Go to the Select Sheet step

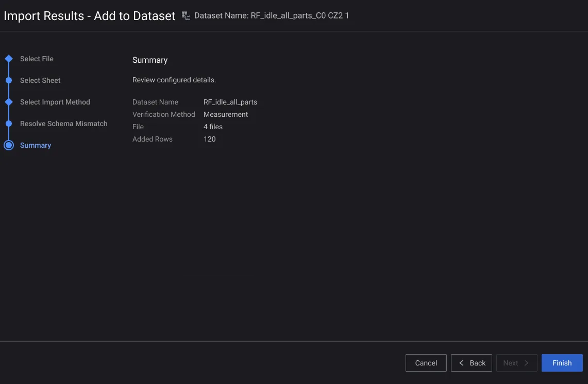tap(40, 80)
